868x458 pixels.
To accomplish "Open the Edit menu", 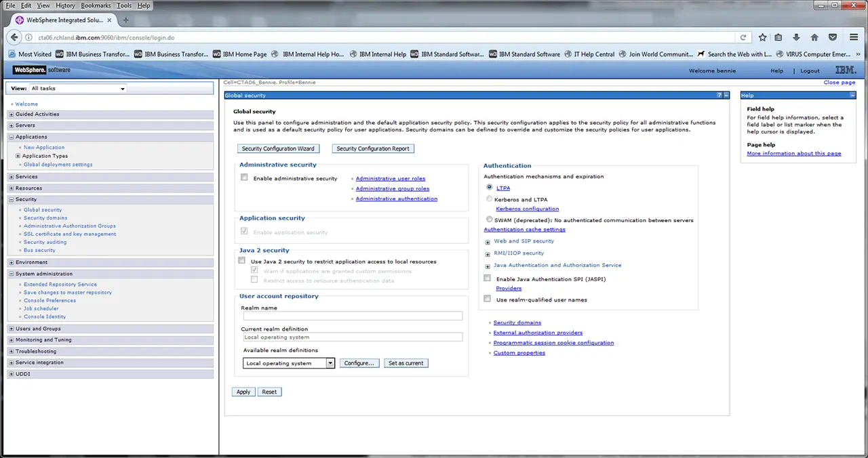I will 26,5.
